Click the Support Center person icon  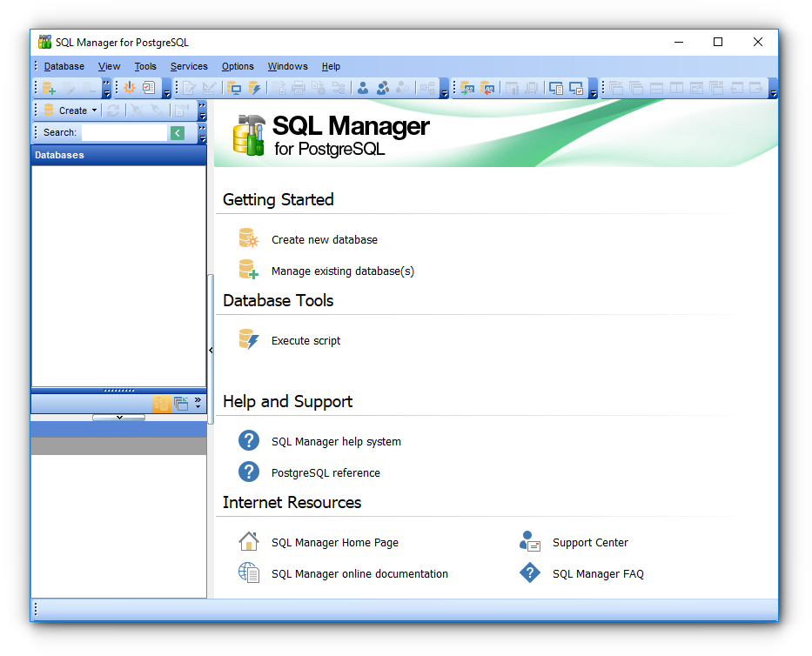pos(530,541)
